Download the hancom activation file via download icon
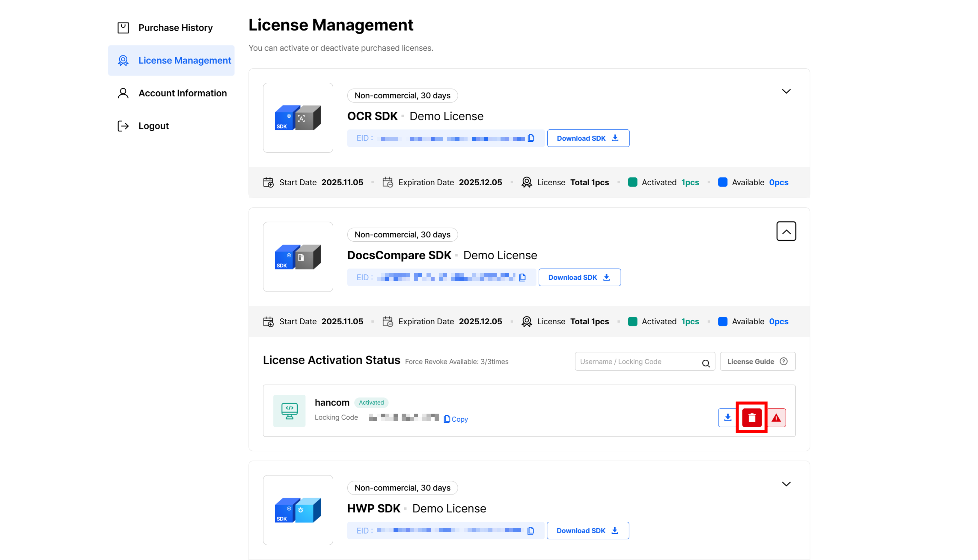 pos(728,417)
